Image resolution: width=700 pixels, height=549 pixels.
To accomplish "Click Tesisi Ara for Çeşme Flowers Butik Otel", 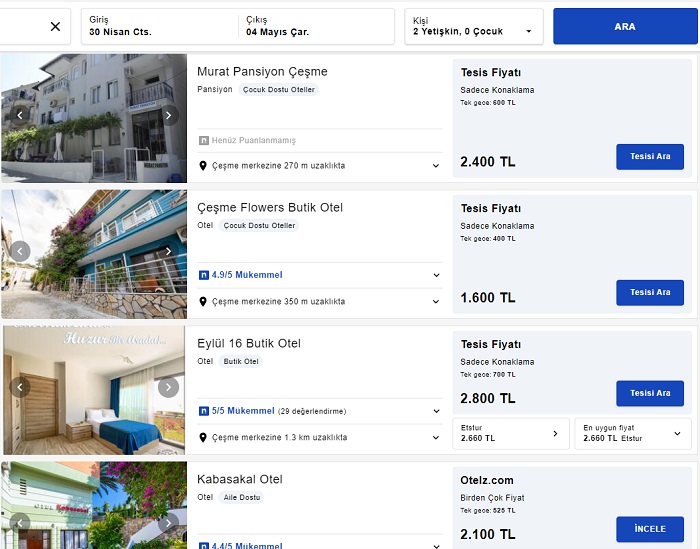I will [650, 293].
